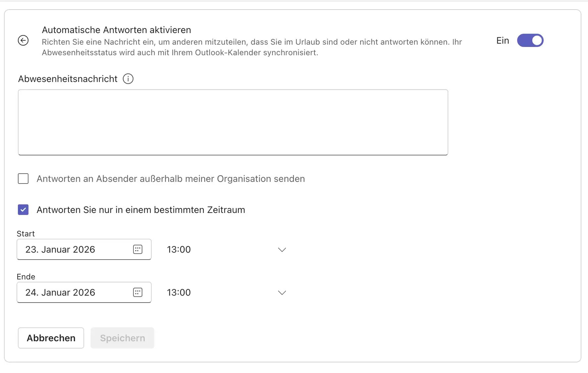Turn off automatic replies with the Ein toggle
Screen dimensions: 588x373
tap(530, 40)
